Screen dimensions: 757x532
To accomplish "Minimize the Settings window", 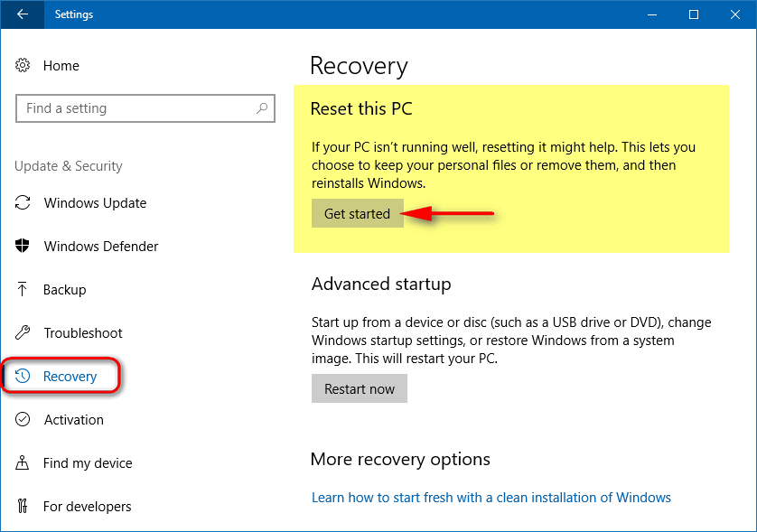I will pyautogui.click(x=652, y=14).
